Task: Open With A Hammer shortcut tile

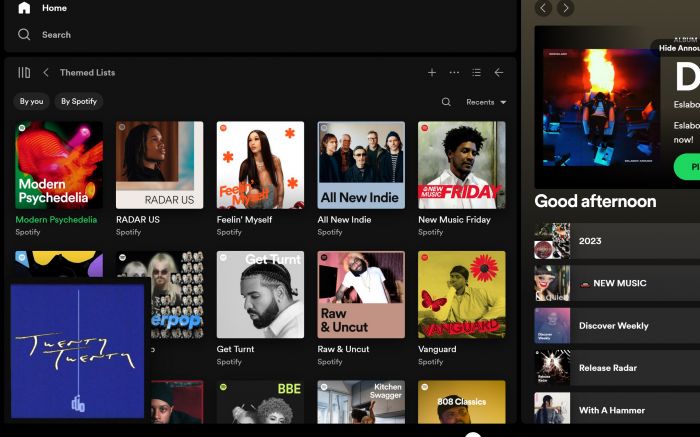Action: [x=617, y=408]
